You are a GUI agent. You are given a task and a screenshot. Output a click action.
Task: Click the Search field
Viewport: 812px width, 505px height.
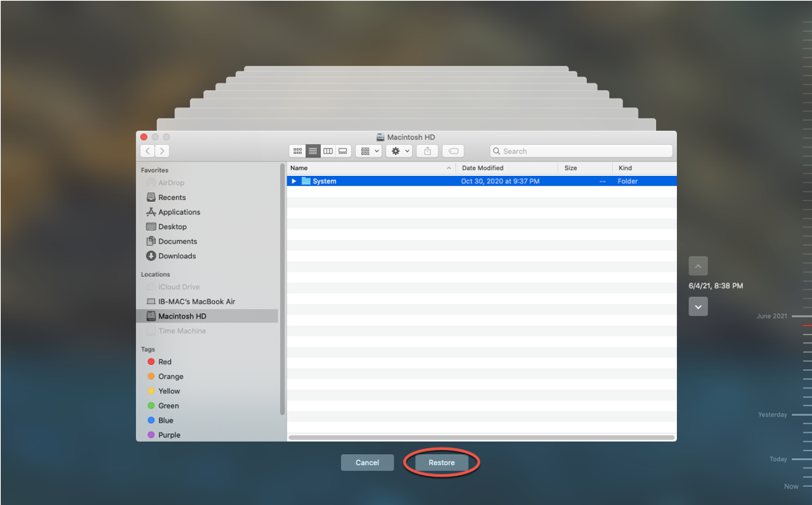[581, 151]
